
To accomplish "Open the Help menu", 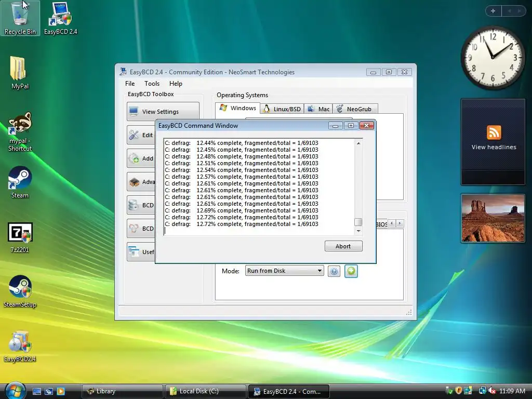I will pyautogui.click(x=176, y=84).
